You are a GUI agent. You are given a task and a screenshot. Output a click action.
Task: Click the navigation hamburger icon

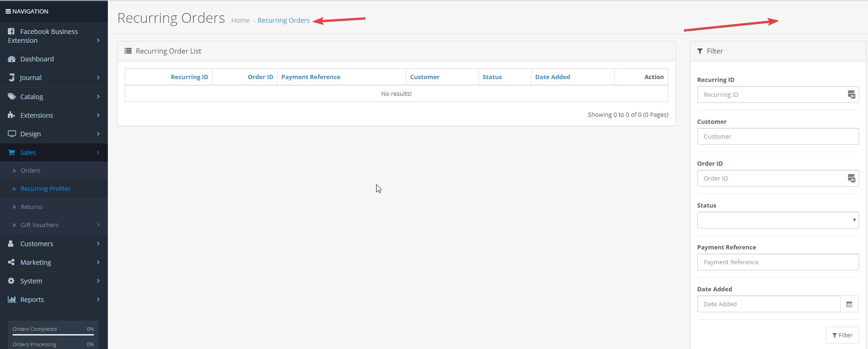pos(8,11)
